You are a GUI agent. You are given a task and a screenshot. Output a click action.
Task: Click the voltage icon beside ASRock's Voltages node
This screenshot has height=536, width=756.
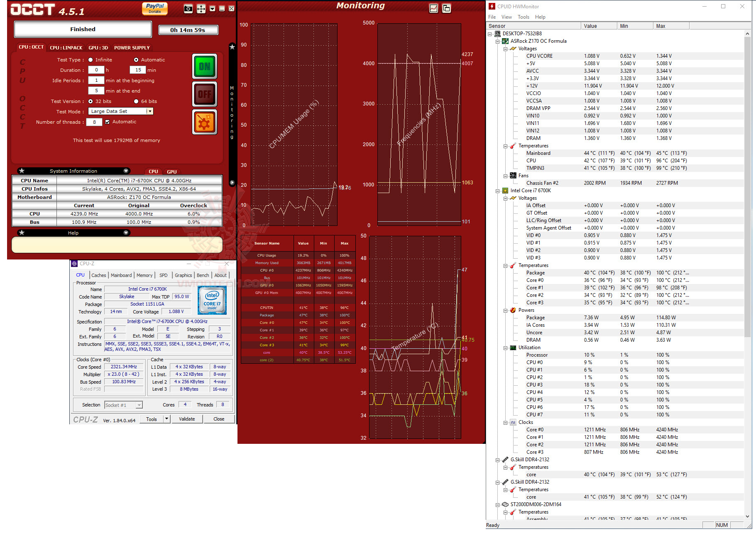point(513,49)
